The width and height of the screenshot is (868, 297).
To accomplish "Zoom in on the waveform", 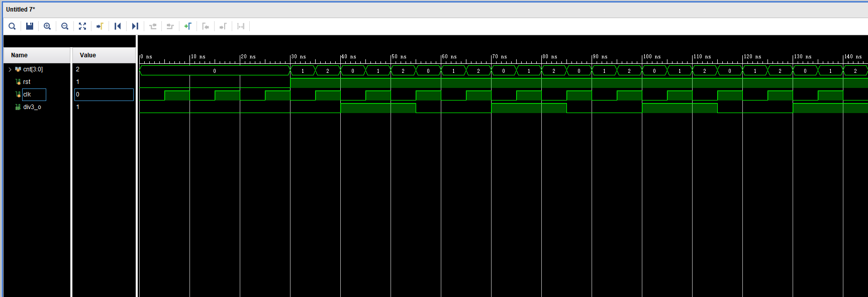I will 47,26.
